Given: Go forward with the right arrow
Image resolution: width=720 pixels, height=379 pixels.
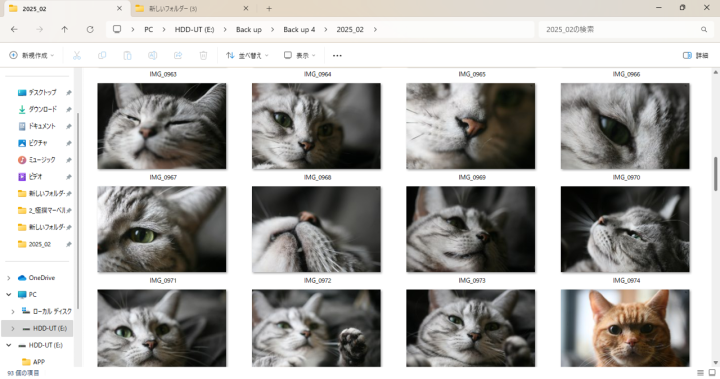Looking at the screenshot, I should click(x=39, y=29).
